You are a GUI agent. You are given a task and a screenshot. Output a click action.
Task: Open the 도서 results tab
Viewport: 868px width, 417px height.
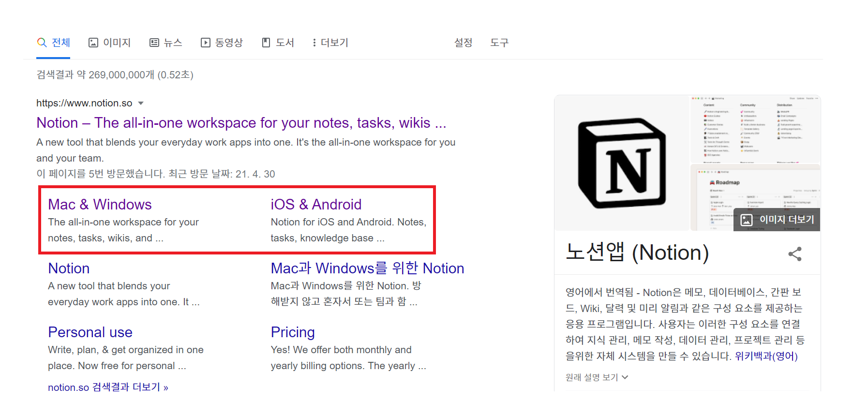[x=278, y=43]
